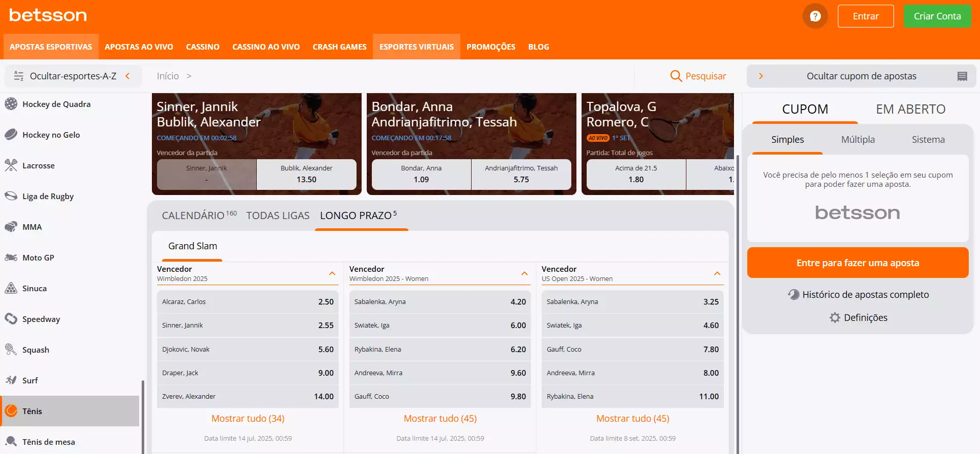
Task: Switch to the Múltipla bet tab
Action: click(858, 140)
